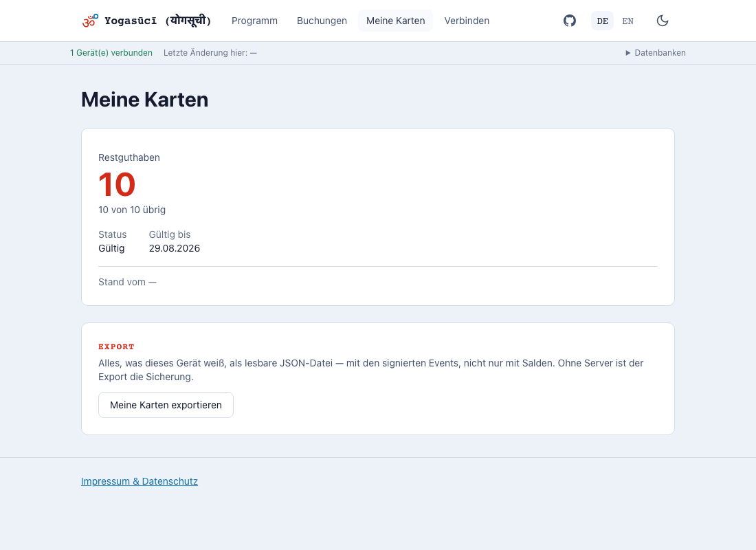Viewport: 756px width, 550px height.
Task: Open the Programm tab
Action: tap(254, 21)
